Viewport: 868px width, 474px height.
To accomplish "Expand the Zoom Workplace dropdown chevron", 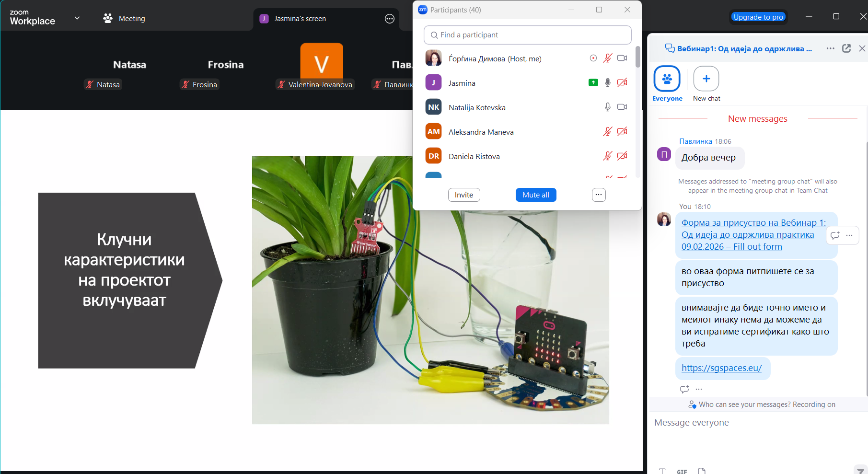I will tap(77, 18).
